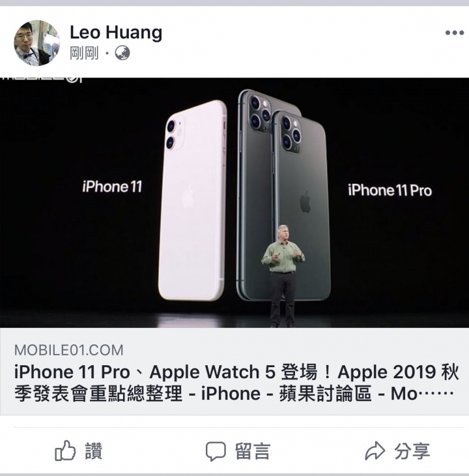Open the iPhone 11 keynote preview image
Image resolution: width=469 pixels, height=476 pixels.
pyautogui.click(x=234, y=203)
